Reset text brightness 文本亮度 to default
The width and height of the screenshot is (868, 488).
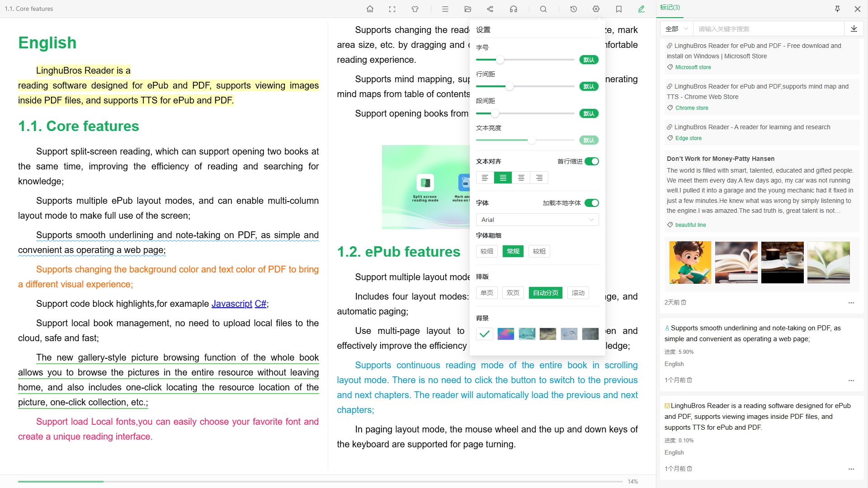(x=589, y=140)
